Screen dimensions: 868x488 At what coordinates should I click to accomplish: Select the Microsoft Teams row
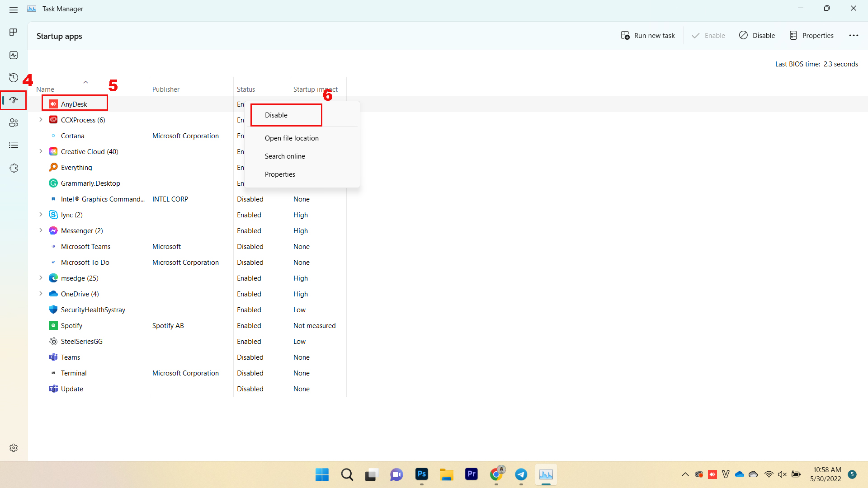187,247
